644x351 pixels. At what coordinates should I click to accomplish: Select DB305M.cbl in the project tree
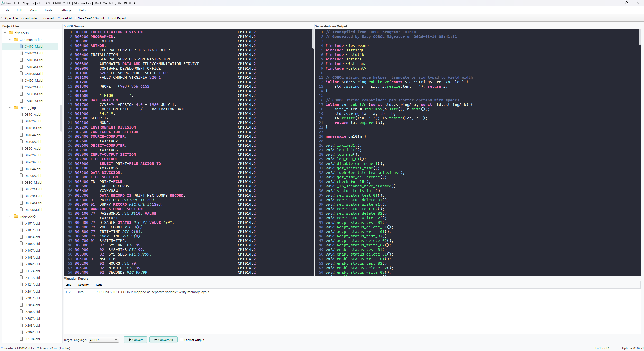tap(33, 209)
